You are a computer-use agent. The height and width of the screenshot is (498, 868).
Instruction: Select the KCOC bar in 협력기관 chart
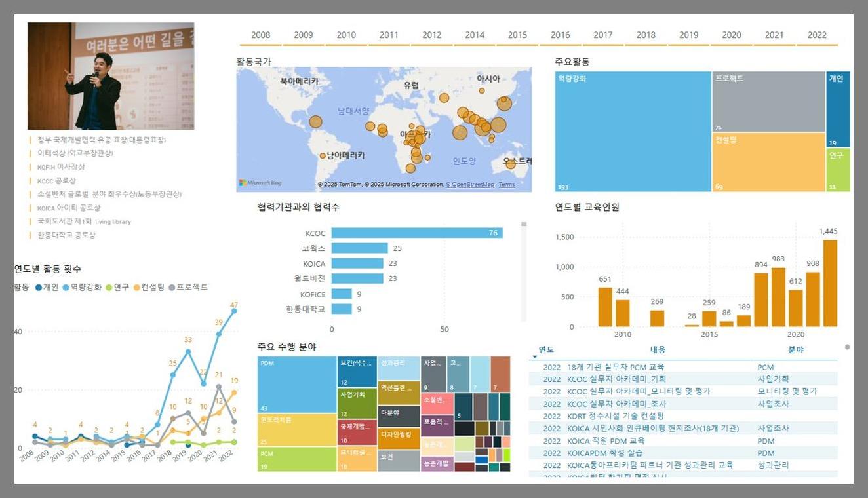(416, 233)
